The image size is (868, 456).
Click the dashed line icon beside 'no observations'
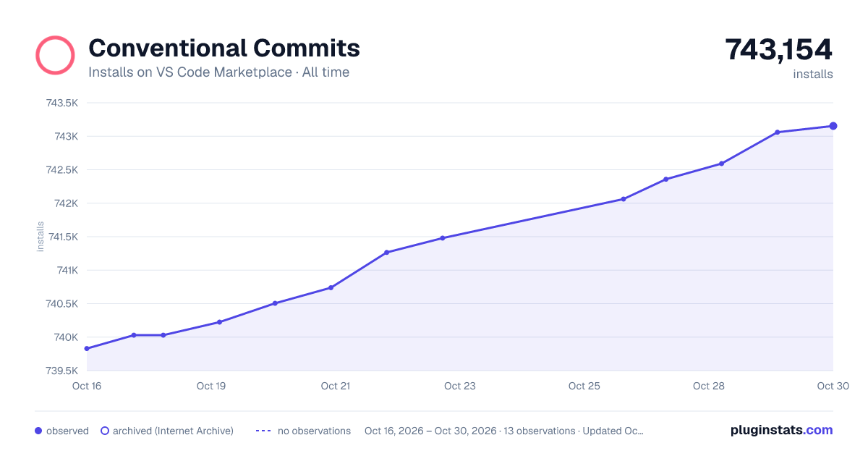(263, 431)
